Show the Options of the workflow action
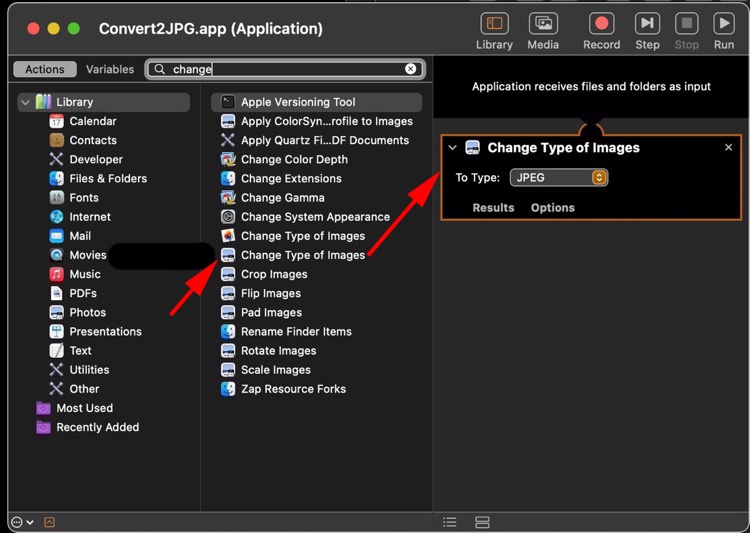This screenshot has width=750, height=533. [x=552, y=208]
